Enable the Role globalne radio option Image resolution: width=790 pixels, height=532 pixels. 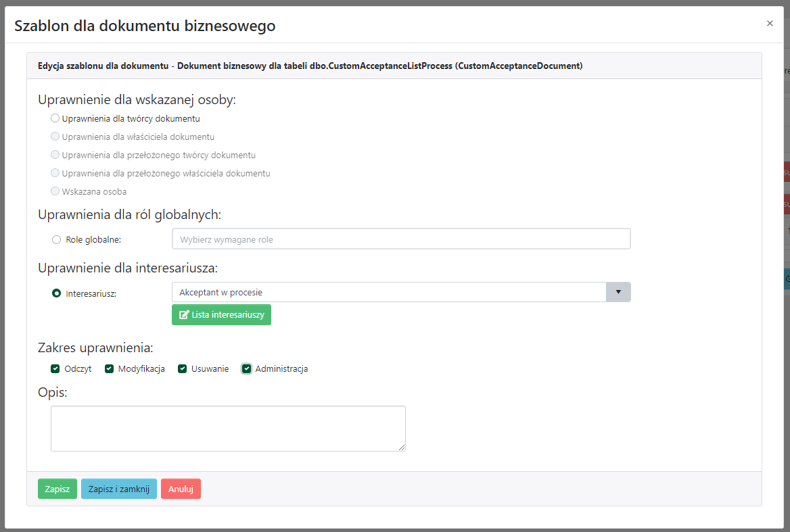[57, 239]
